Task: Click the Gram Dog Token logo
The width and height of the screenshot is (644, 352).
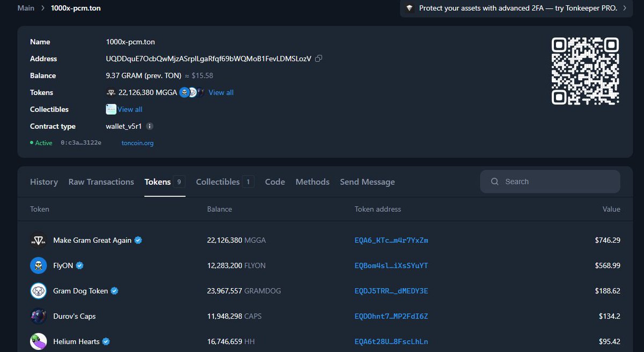Action: (x=39, y=291)
